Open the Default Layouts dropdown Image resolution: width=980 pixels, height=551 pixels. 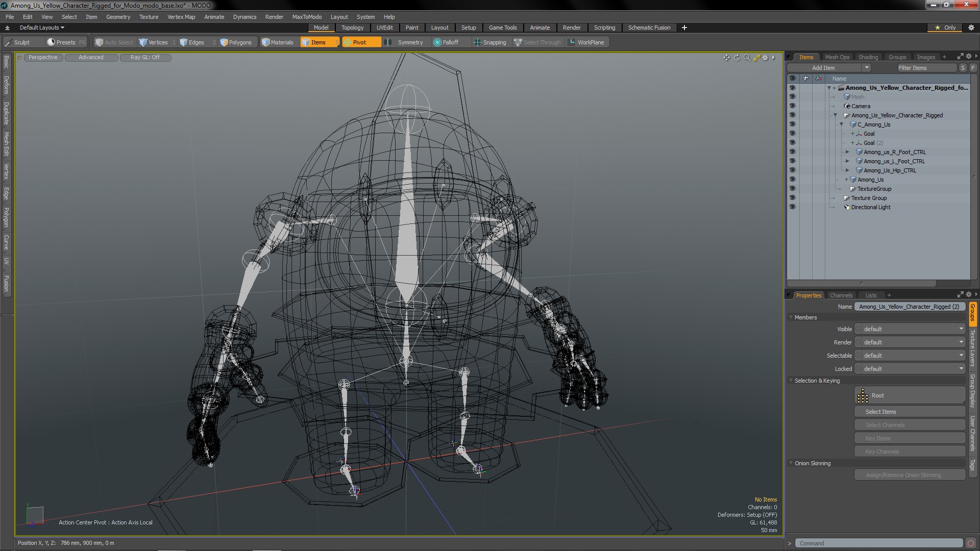tap(42, 28)
